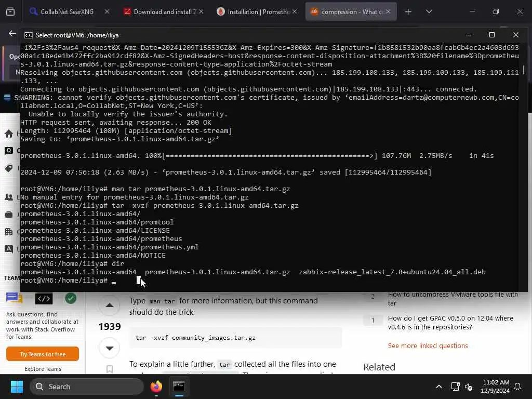Open the Windows Start menu
The height and width of the screenshot is (399, 532).
click(17, 387)
